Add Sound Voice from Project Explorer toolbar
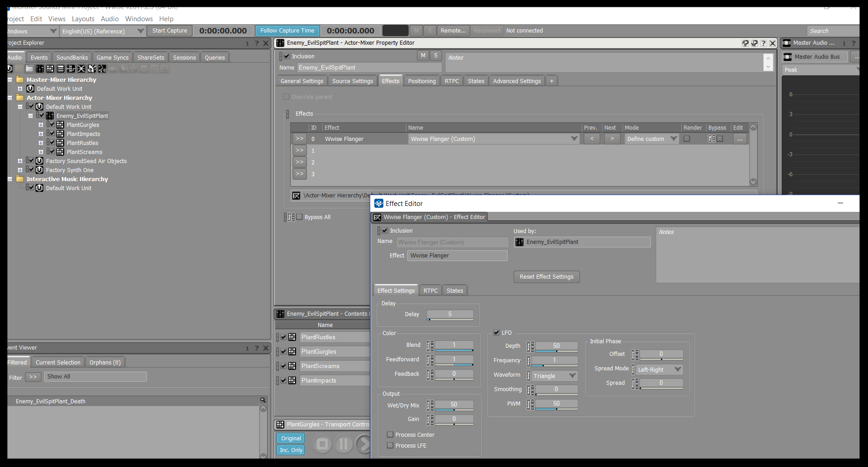Viewport: 868px width, 467px height. click(x=102, y=69)
